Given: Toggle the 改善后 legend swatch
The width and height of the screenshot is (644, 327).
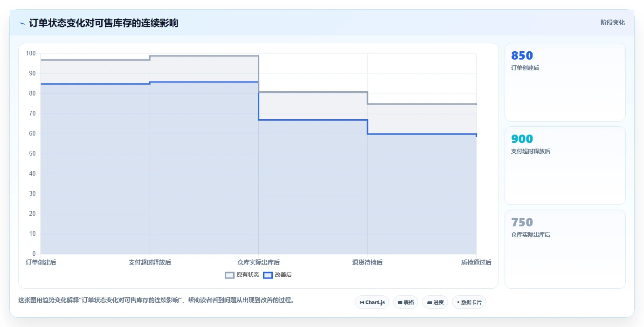Looking at the screenshot, I should click(268, 275).
